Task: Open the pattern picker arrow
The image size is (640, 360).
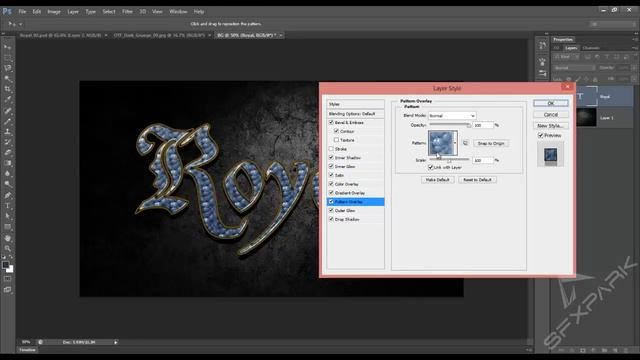Action: (x=455, y=143)
